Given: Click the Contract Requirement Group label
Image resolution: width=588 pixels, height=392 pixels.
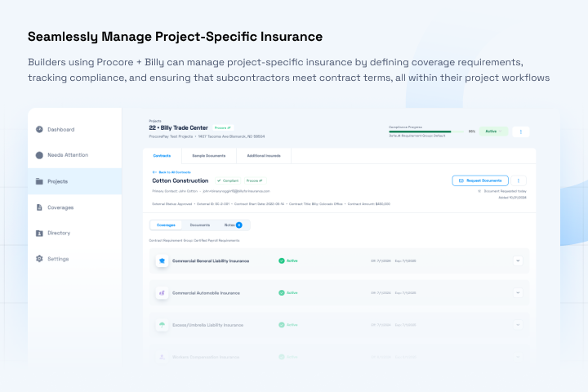Looking at the screenshot, I should coord(194,240).
